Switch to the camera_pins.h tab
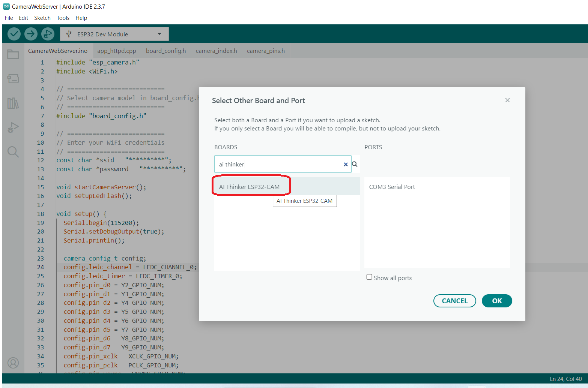 coord(266,51)
